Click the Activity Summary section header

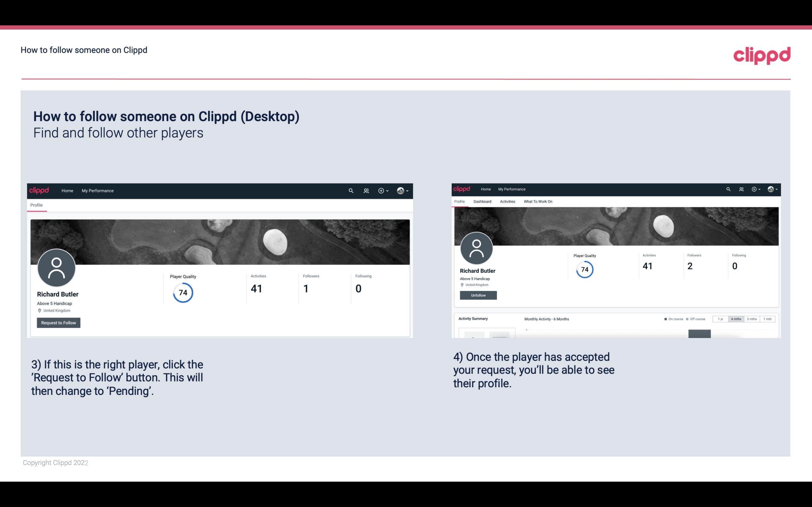click(x=472, y=318)
